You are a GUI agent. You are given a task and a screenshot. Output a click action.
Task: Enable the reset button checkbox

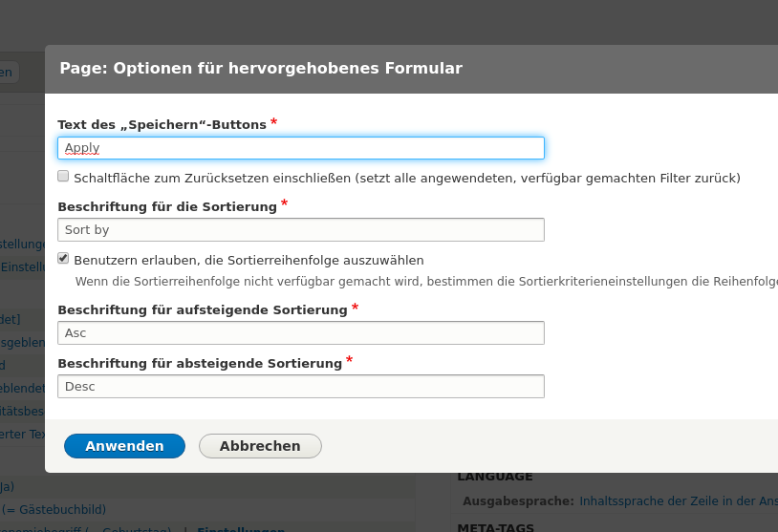(63, 177)
